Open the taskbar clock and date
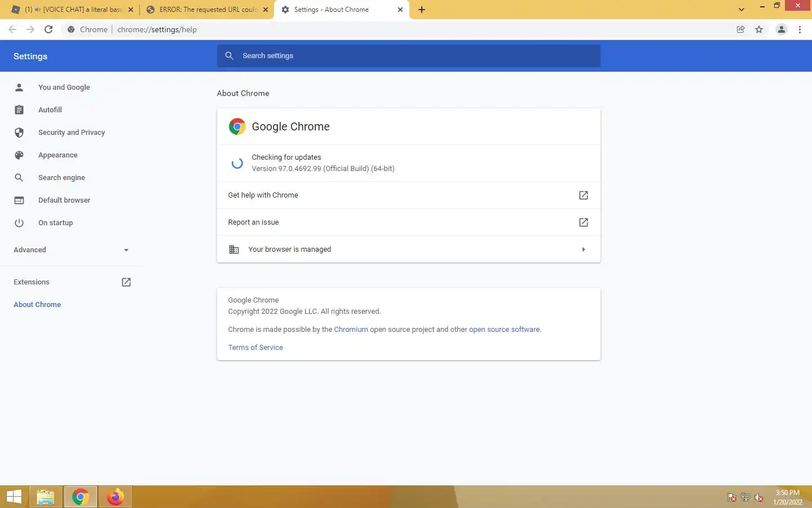 pyautogui.click(x=788, y=497)
